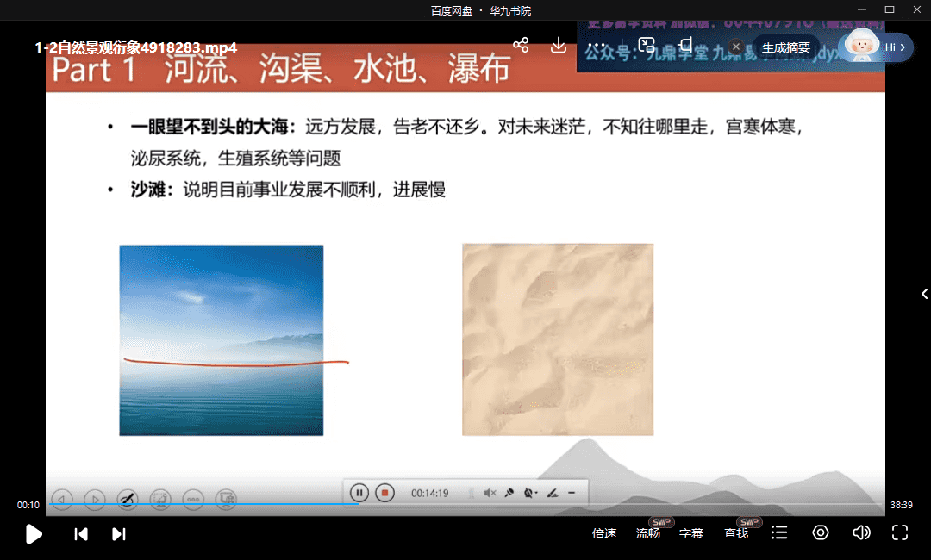This screenshot has width=931, height=560.
Task: Enter fullscreen mode
Action: coord(900,533)
